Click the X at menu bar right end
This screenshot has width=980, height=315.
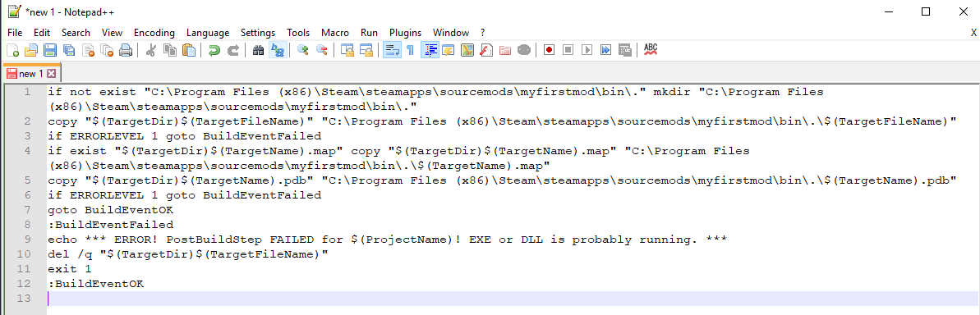[x=973, y=33]
